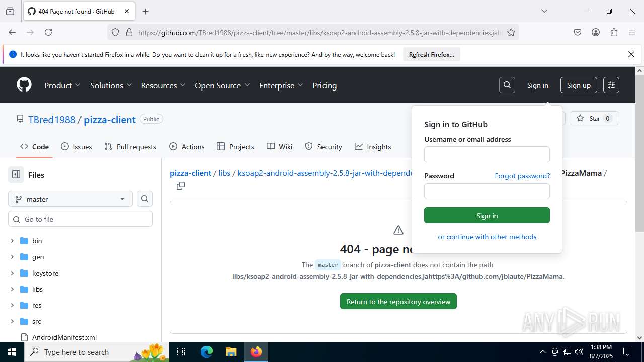644x362 pixels.
Task: Open appearance settings icon next to Sign up
Action: [611, 85]
